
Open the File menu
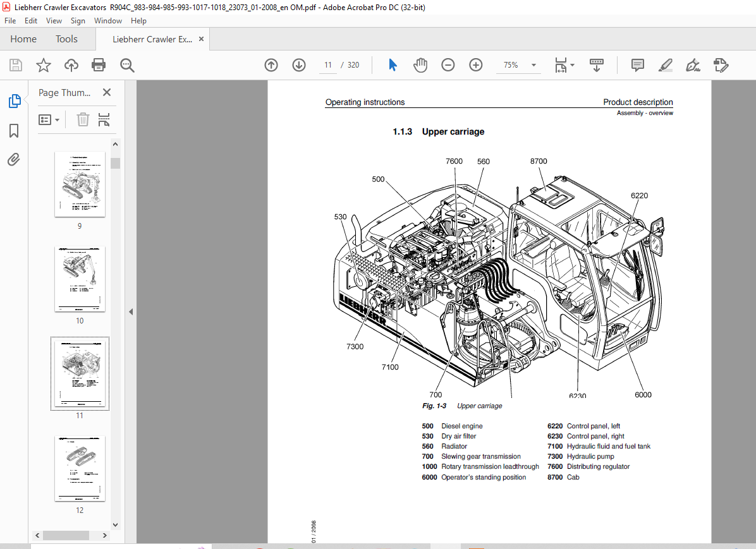tap(10, 21)
